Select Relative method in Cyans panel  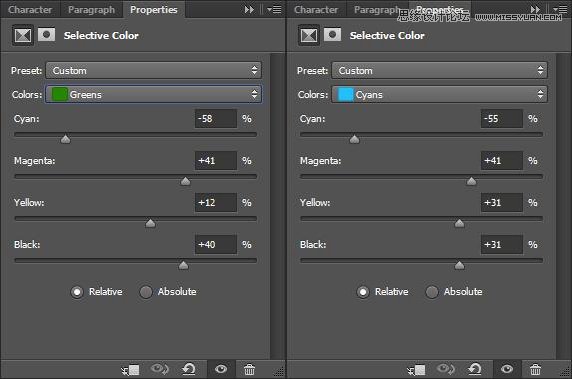pos(363,292)
